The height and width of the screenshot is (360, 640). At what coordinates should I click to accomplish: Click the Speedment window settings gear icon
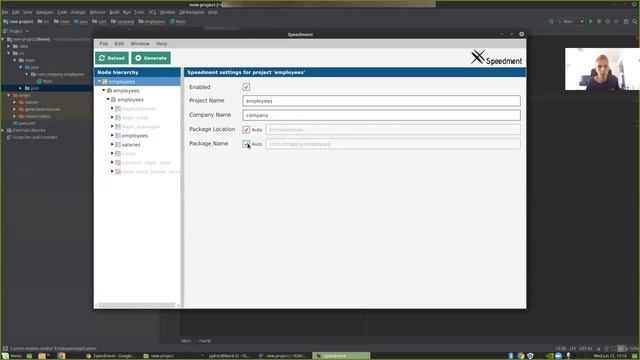[x=522, y=34]
